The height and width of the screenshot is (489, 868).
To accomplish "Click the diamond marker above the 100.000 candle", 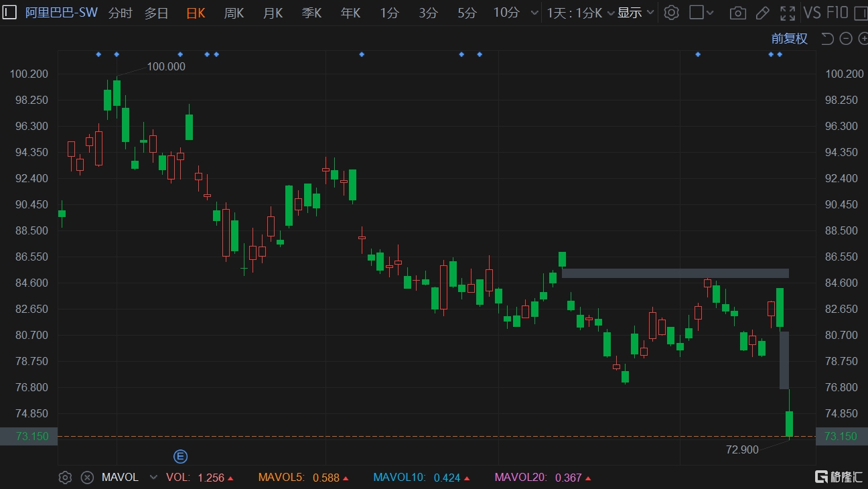I will (117, 54).
